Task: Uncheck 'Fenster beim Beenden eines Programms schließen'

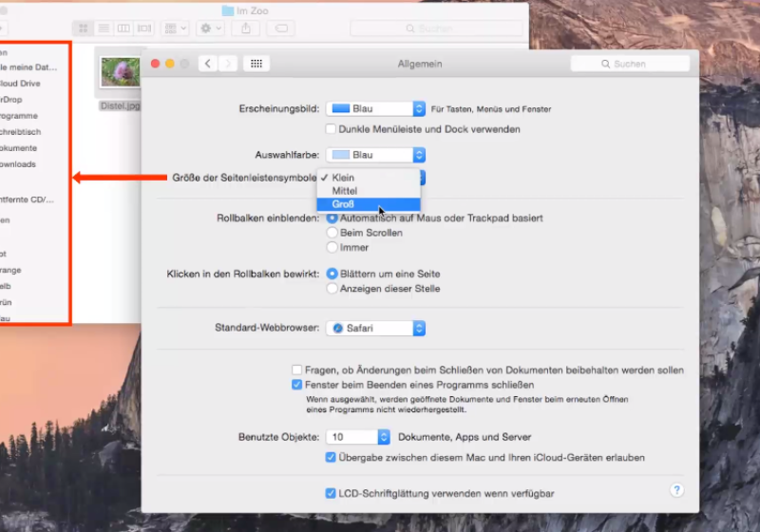Action: pos(297,386)
